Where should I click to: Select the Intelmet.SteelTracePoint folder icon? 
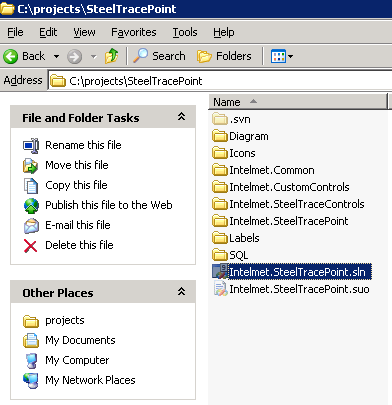pyautogui.click(x=220, y=221)
